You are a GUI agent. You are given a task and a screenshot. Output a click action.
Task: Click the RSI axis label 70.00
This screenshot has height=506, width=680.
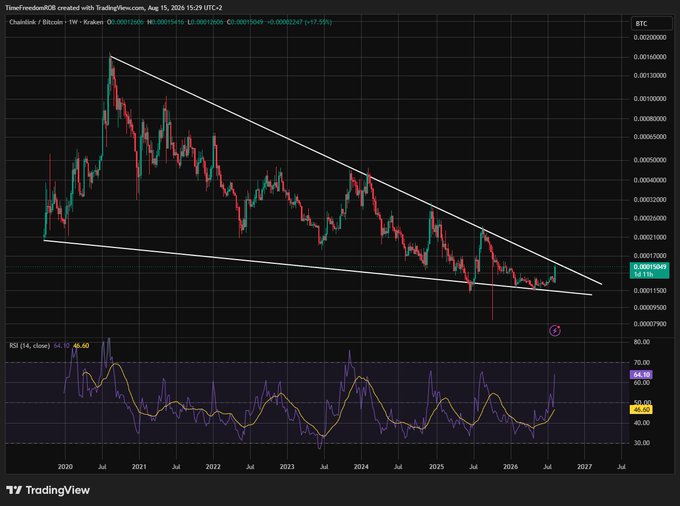pyautogui.click(x=641, y=362)
